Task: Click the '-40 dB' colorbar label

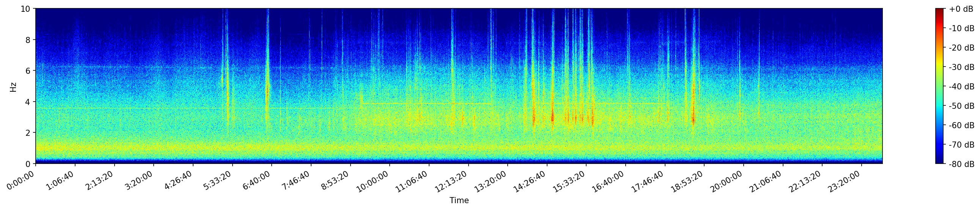Action: pyautogui.click(x=961, y=87)
